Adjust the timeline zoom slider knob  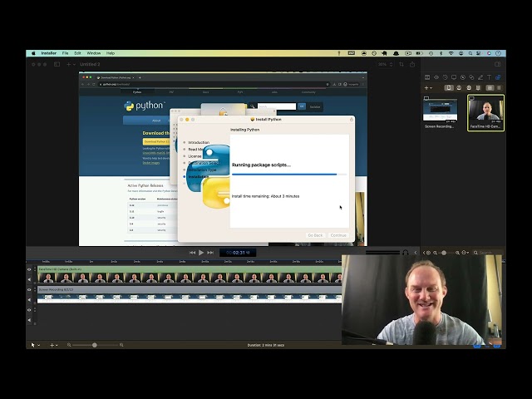[95, 345]
